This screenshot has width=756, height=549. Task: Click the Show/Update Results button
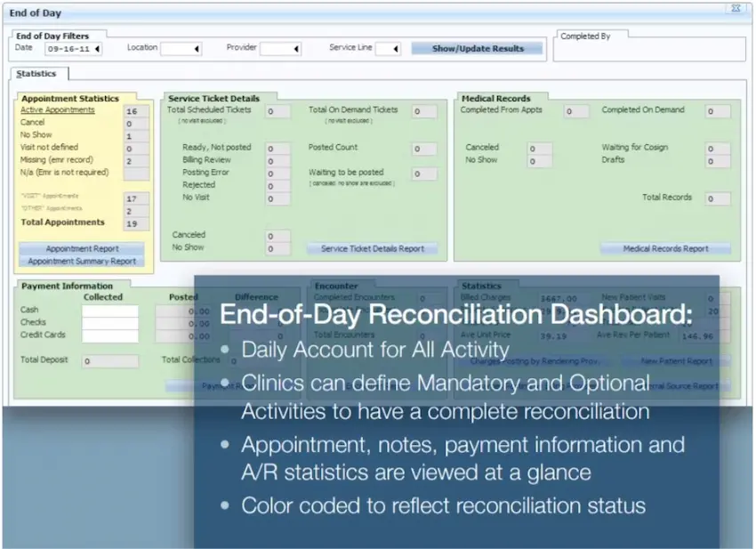point(477,48)
